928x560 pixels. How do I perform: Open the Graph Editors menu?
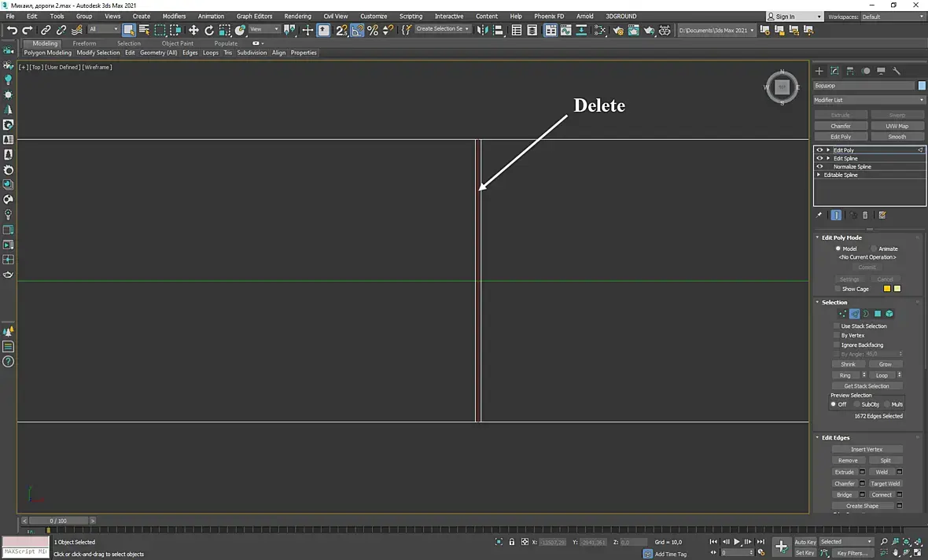click(255, 16)
